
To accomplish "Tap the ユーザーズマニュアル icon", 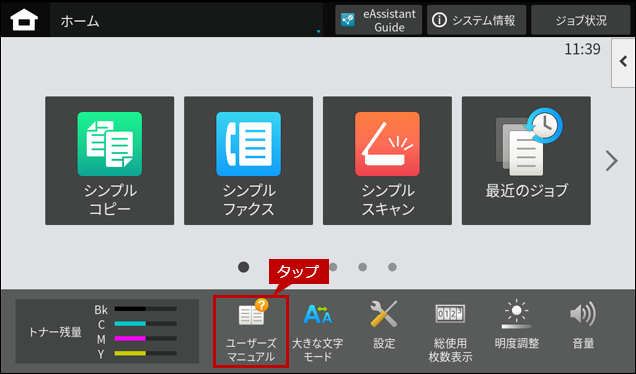I will point(251,331).
